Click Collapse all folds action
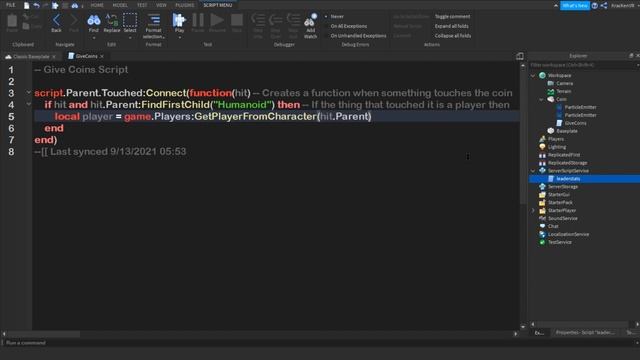Image resolution: width=640 pixels, height=360 pixels. click(x=453, y=36)
